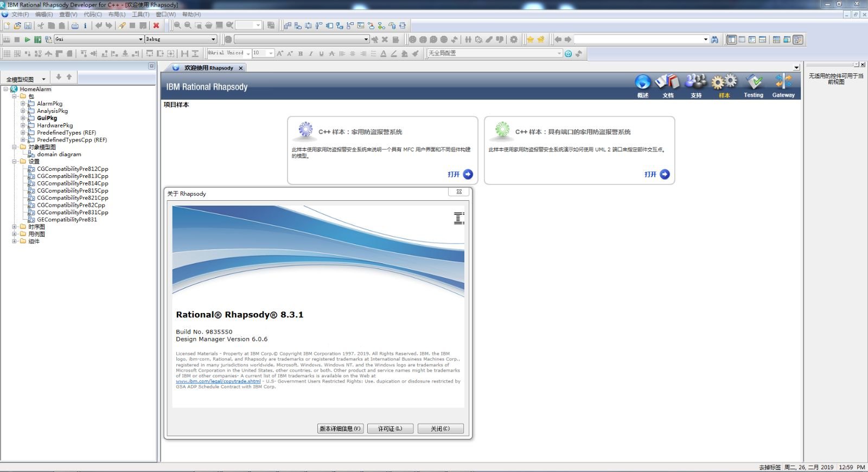Screen dimensions: 868x472
Task: Click the navigate Forward arrow icon
Action: pos(568,40)
